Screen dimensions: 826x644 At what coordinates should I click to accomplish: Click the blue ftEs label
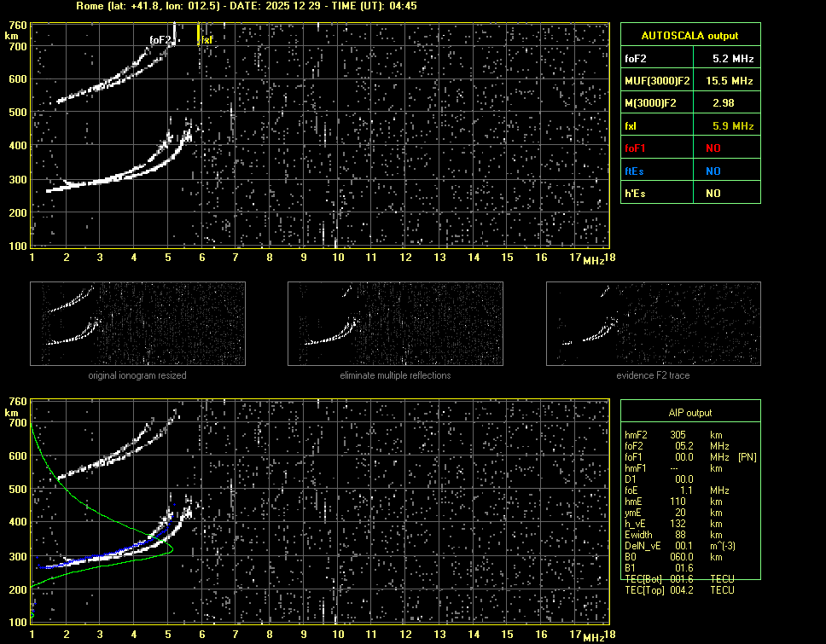(635, 171)
